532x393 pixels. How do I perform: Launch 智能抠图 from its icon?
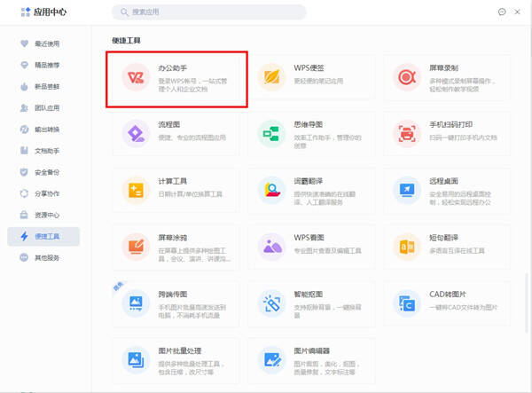click(x=271, y=303)
